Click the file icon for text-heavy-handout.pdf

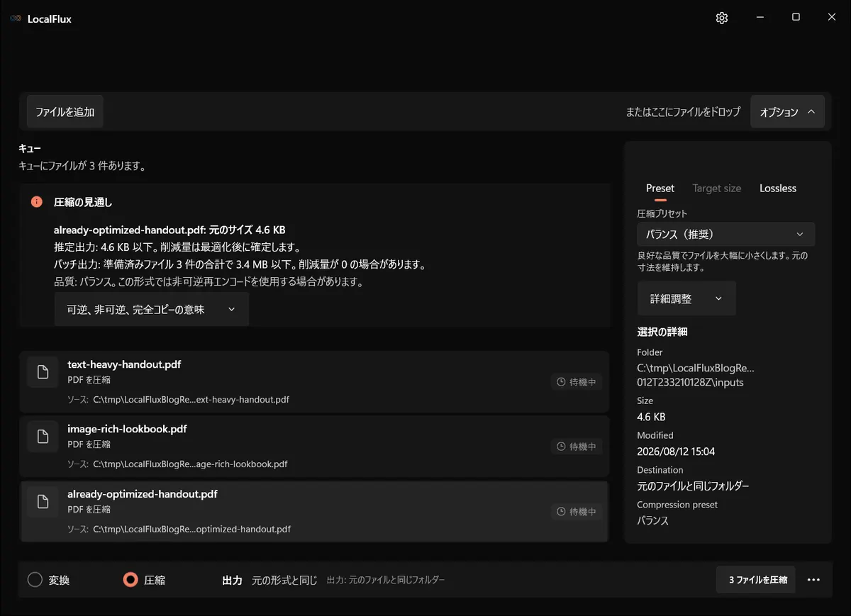(43, 372)
